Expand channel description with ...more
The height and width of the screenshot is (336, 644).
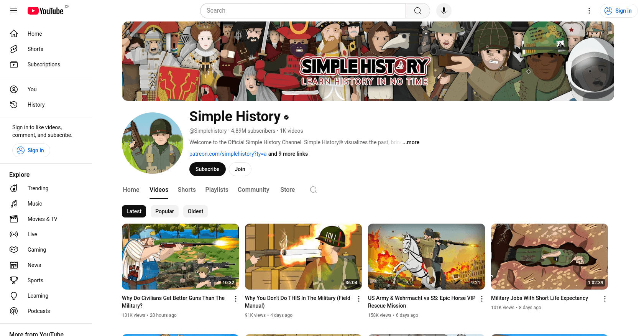click(x=411, y=142)
